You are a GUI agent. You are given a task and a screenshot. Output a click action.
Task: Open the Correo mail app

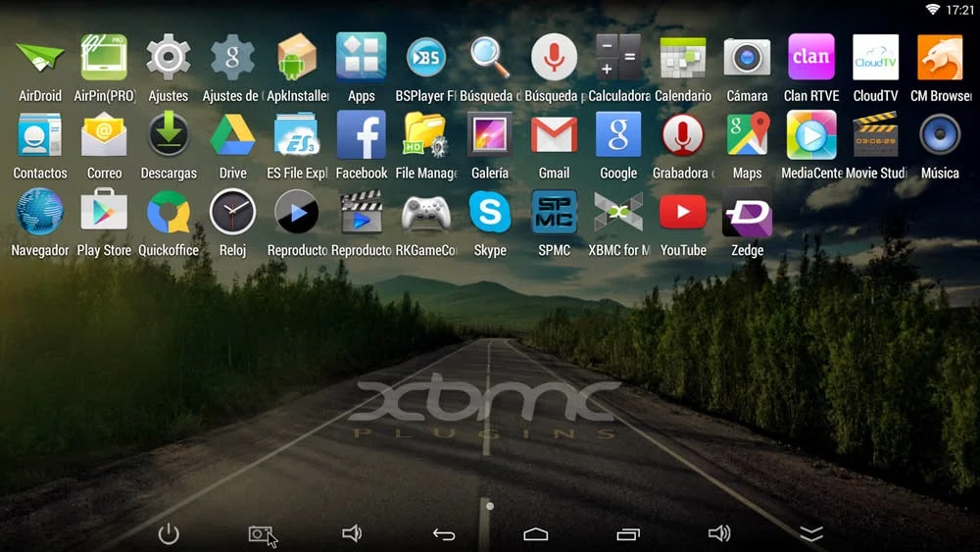coord(105,134)
